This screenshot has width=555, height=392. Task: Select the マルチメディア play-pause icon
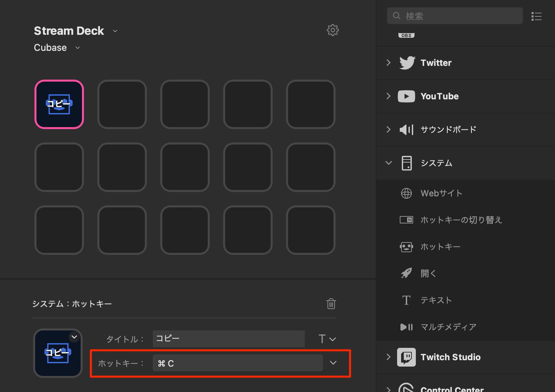click(406, 327)
